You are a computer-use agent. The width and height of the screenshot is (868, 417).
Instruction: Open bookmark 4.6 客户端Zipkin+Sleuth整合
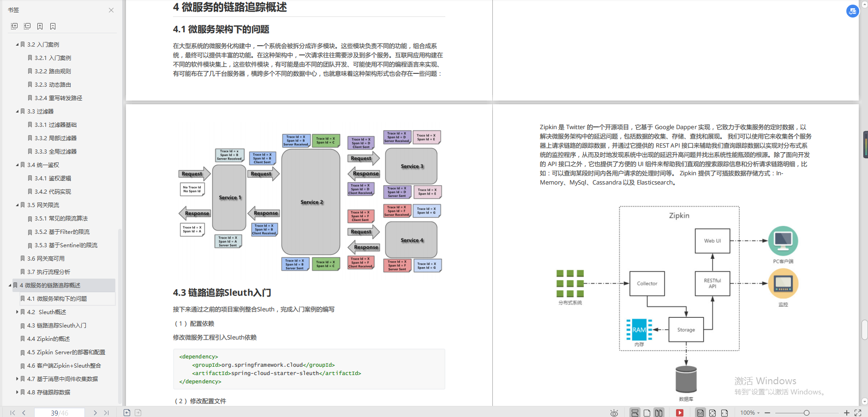64,366
